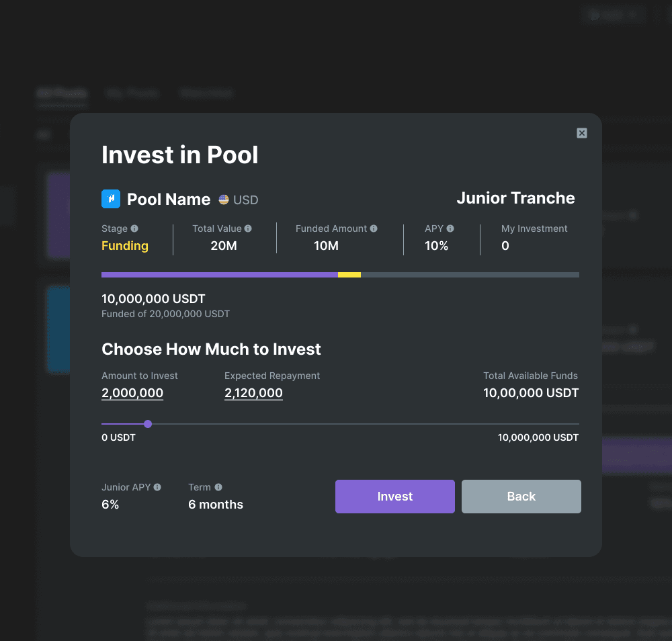Screen dimensions: 672x641
Task: Click the purple investment slider handle
Action: [x=148, y=424]
